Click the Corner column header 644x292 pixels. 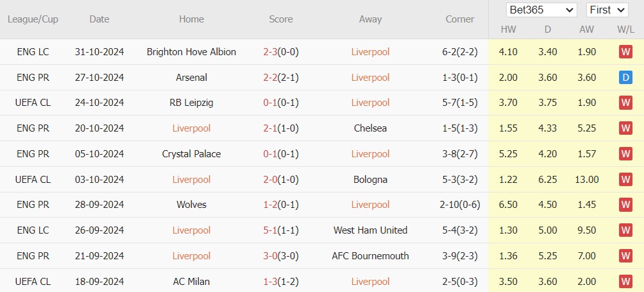pyautogui.click(x=460, y=19)
